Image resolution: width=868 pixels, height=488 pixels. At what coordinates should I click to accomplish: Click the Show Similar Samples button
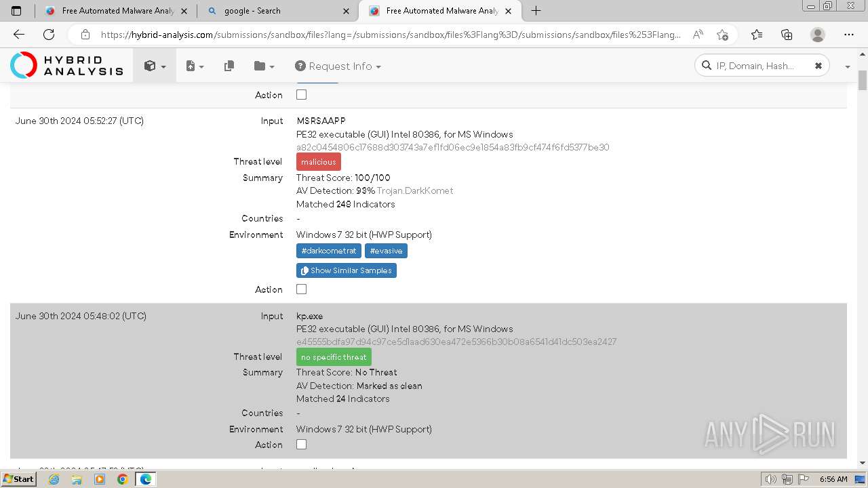pyautogui.click(x=347, y=270)
